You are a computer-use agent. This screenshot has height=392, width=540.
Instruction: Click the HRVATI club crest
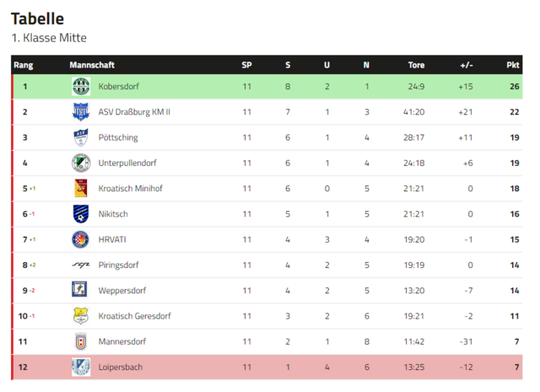(x=81, y=239)
